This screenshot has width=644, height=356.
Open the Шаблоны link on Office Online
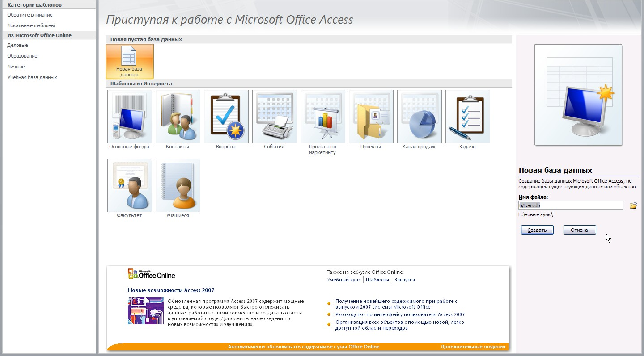pos(377,280)
